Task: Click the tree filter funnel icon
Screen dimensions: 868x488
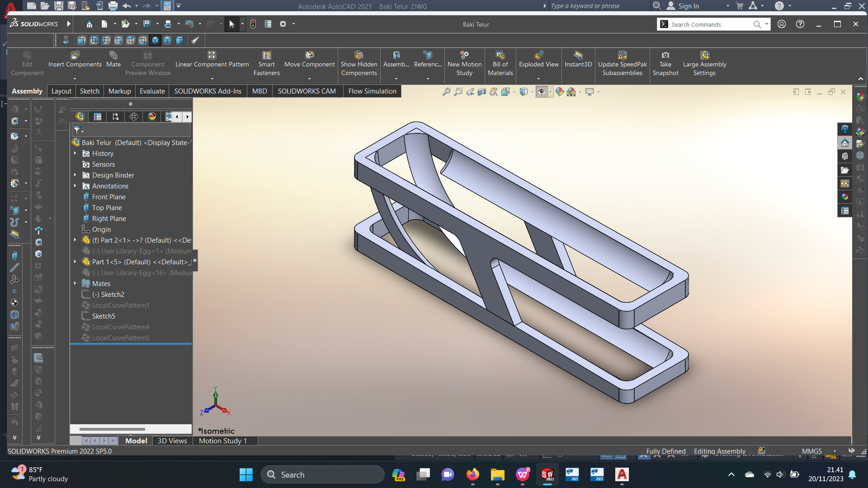Action: tap(77, 130)
